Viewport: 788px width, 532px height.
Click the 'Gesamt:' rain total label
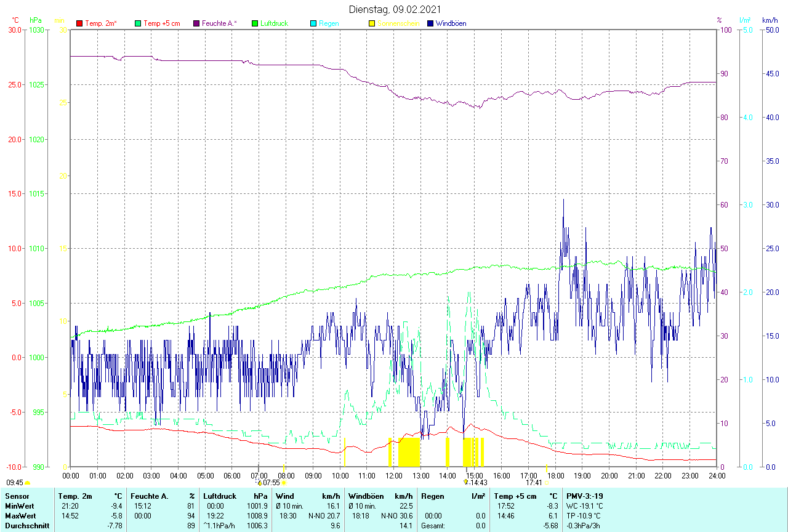(x=433, y=526)
